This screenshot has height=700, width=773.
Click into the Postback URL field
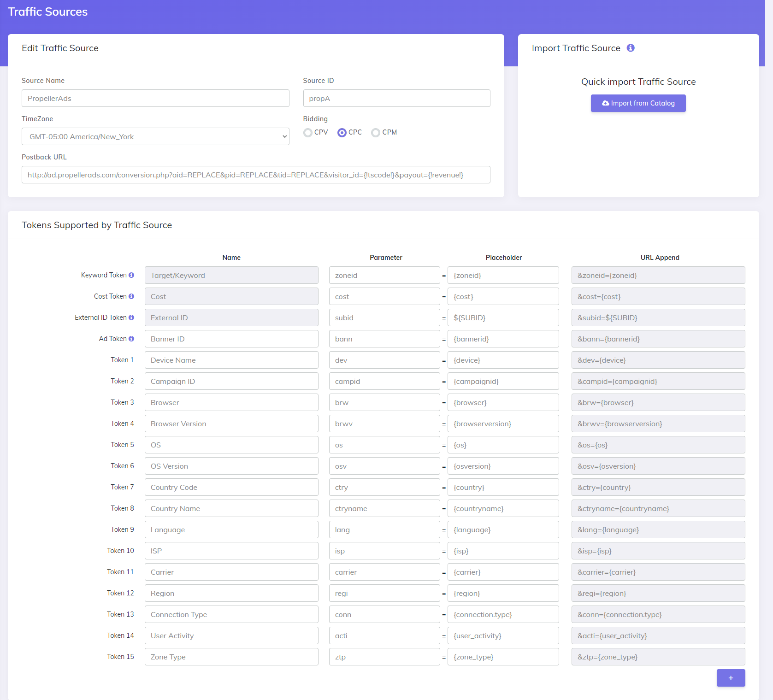point(256,175)
